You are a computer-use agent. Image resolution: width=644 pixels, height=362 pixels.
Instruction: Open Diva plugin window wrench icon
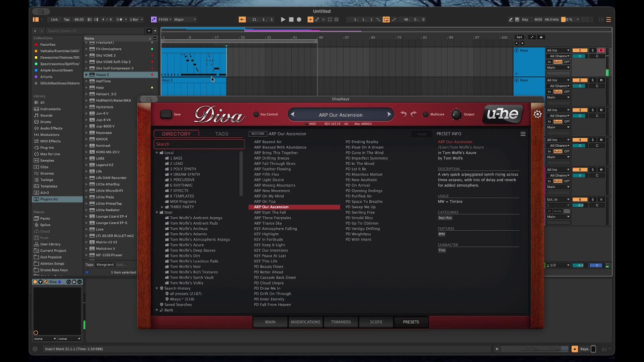point(46,282)
